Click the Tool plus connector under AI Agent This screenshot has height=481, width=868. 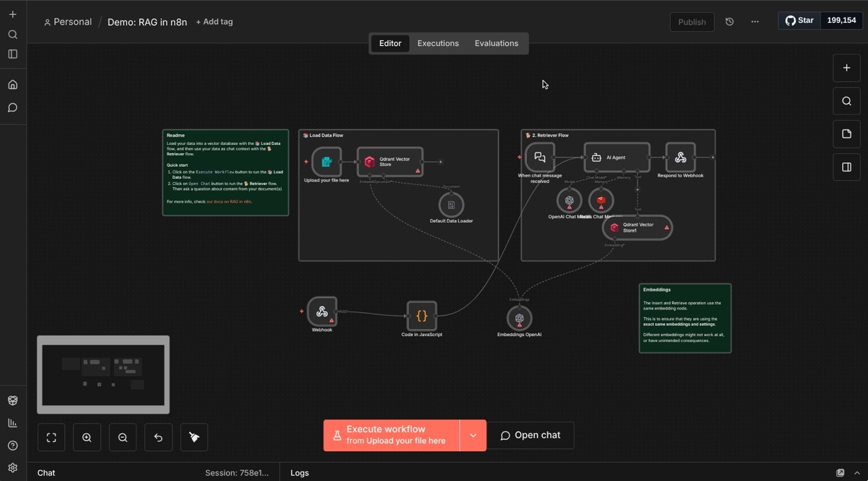pyautogui.click(x=637, y=190)
